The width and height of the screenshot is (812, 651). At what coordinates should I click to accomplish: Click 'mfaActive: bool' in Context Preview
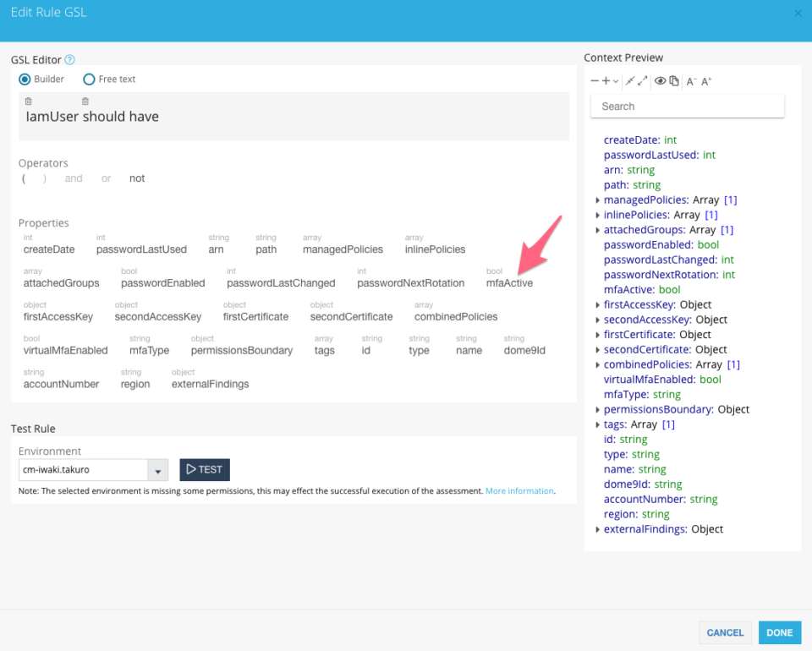click(642, 290)
